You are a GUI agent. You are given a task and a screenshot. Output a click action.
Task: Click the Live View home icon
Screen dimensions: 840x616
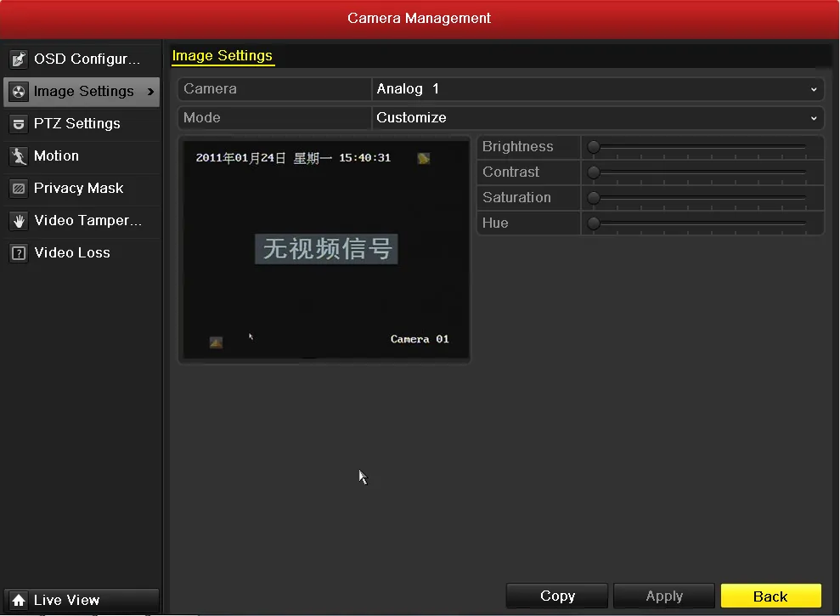(19, 600)
